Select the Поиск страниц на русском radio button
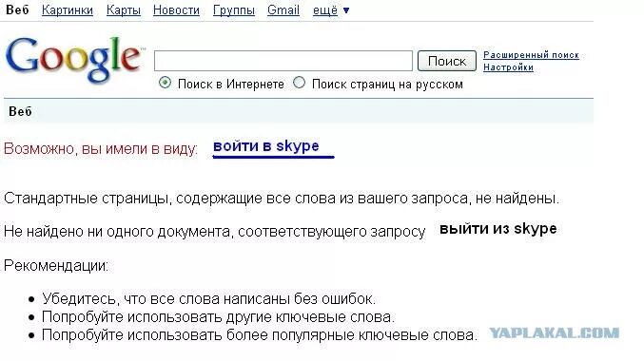The height and width of the screenshot is (361, 644). coord(299,83)
